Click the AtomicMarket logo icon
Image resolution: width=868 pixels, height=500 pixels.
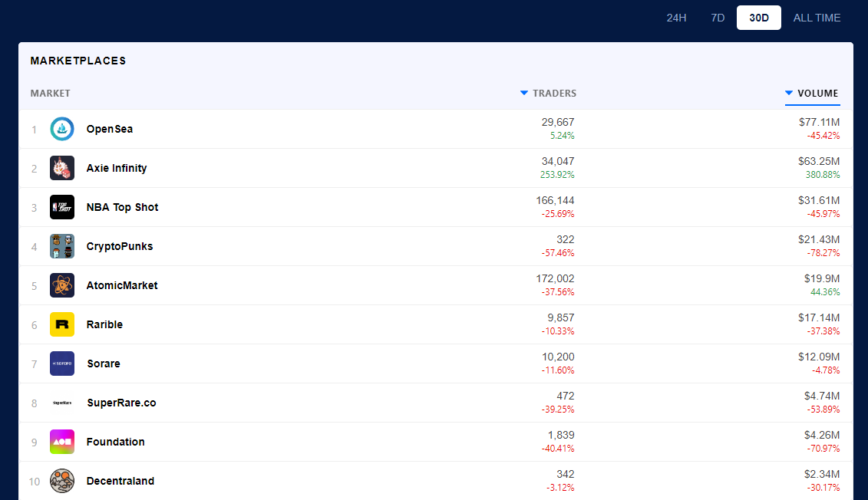[x=62, y=285]
